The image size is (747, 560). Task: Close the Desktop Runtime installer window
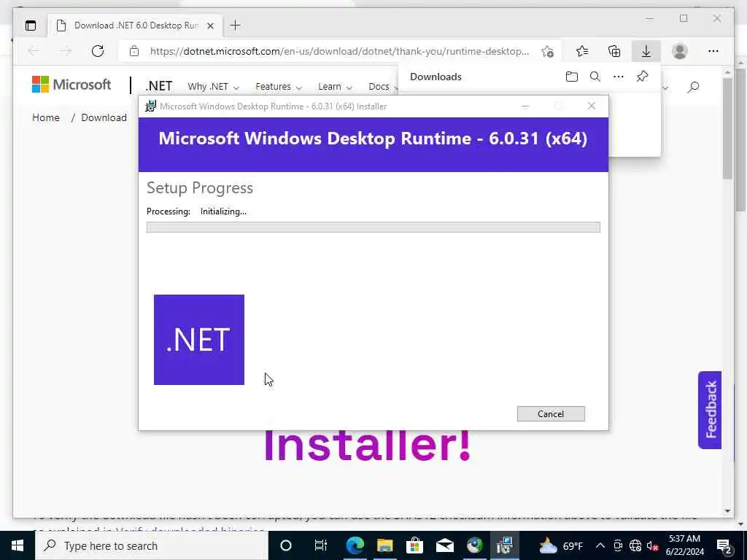click(591, 106)
